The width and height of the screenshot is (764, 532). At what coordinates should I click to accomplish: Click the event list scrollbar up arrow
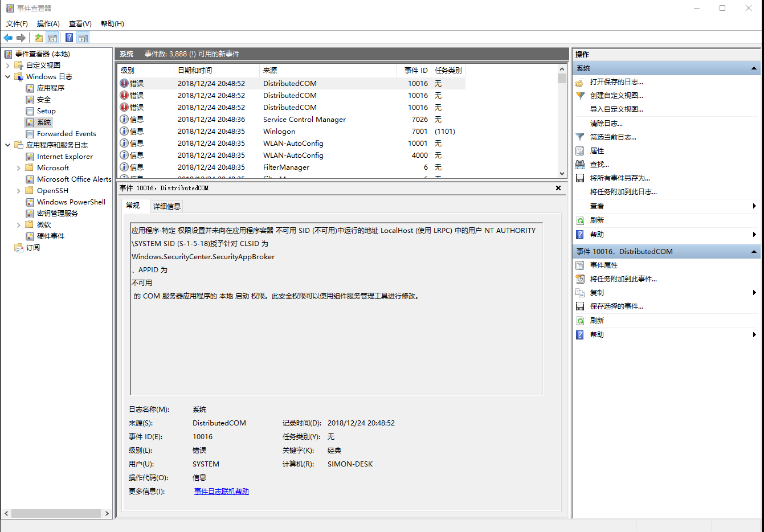(x=562, y=69)
